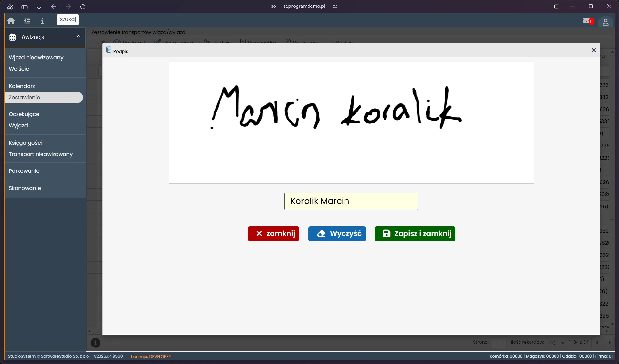619x364 pixels.
Task: Open Wjazd nieawizowany menu item
Action: [x=36, y=57]
